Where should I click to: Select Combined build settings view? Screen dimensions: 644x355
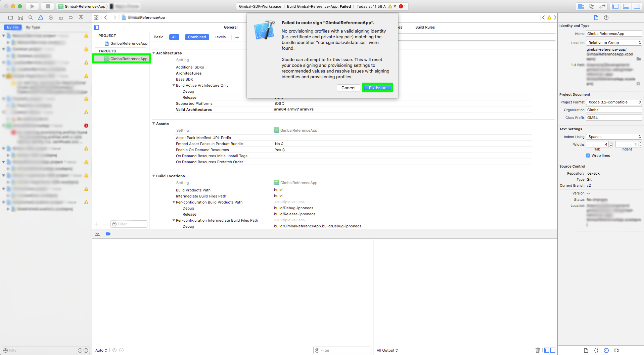[197, 37]
